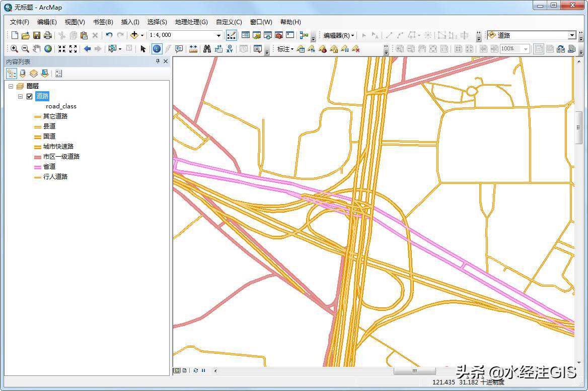Viewport: 588px width, 391px height.
Task: Select the Zoom In tool
Action: pyautogui.click(x=14, y=49)
